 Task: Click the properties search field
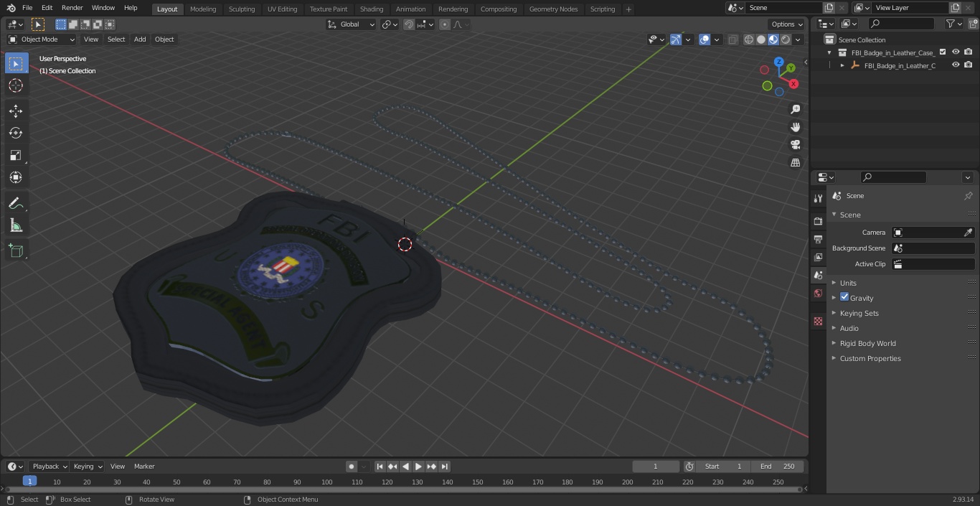pos(893,177)
